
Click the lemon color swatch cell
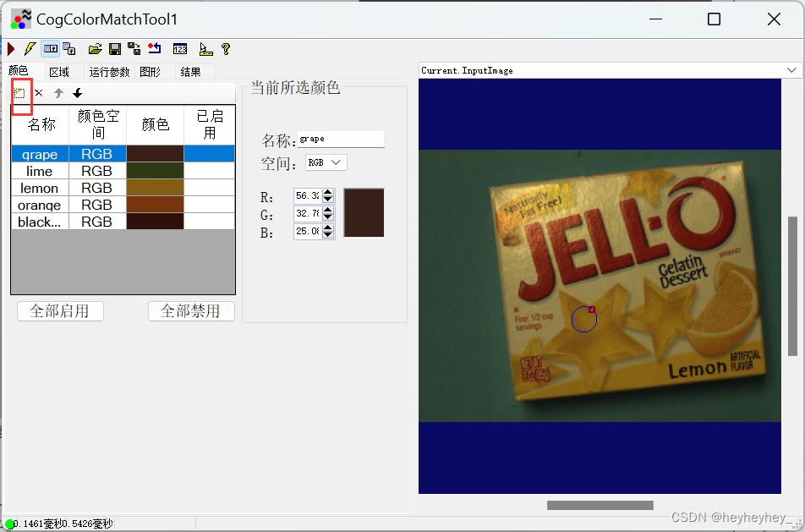coord(155,188)
